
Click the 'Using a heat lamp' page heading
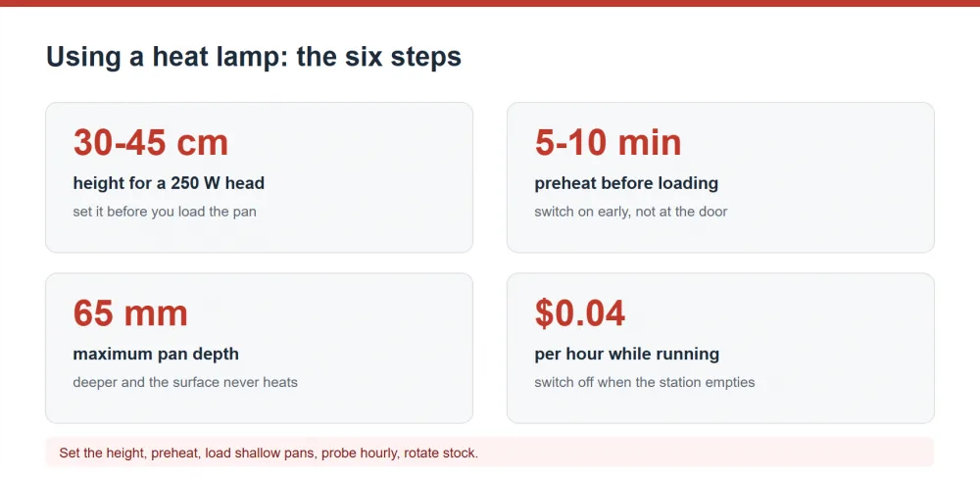pos(254,57)
